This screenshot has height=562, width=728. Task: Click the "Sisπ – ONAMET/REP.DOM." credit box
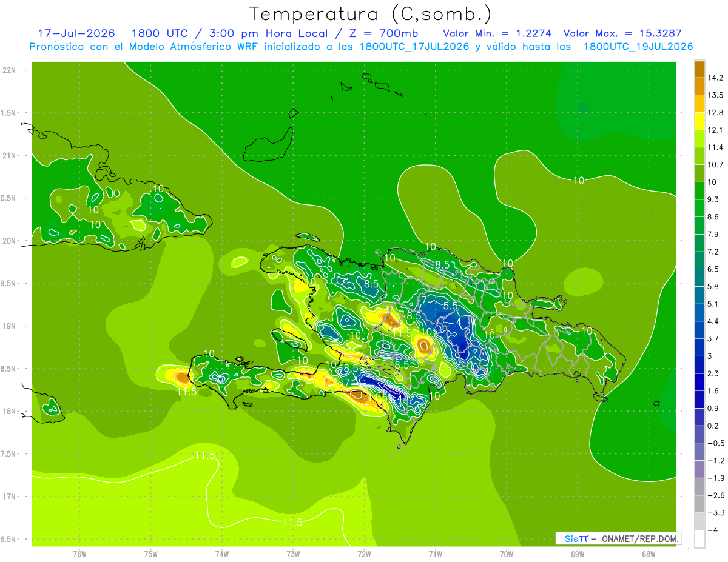point(618,538)
